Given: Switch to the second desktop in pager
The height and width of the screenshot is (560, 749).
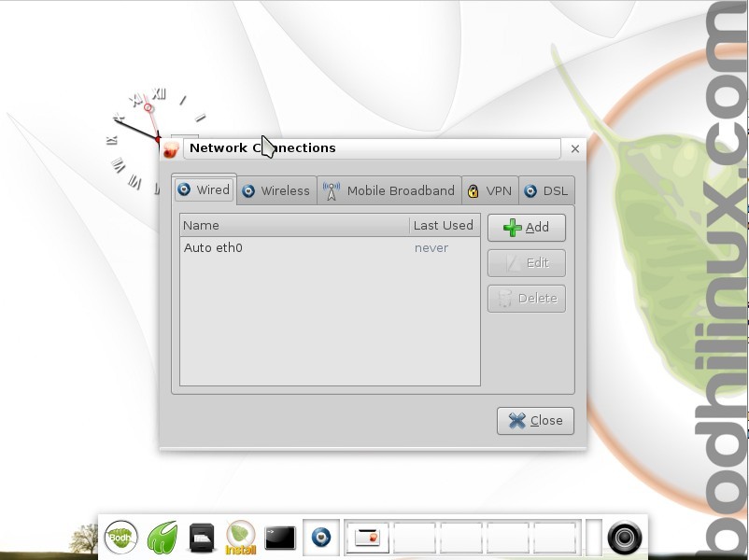Looking at the screenshot, I should [x=414, y=538].
